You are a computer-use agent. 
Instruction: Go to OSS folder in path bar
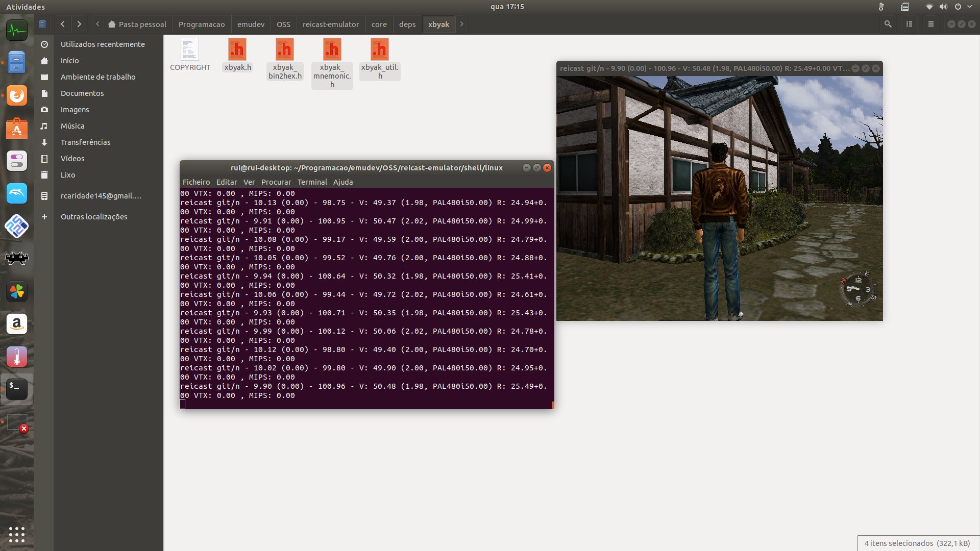(x=283, y=24)
